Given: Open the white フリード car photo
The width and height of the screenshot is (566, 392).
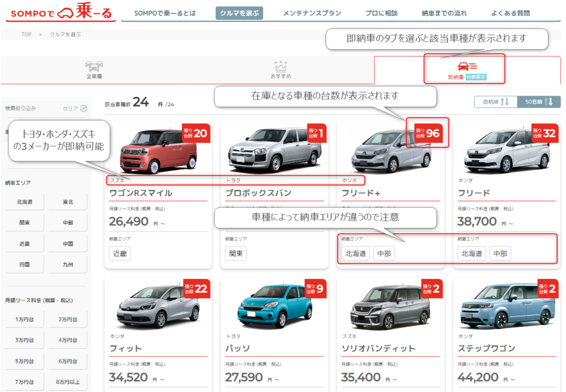Looking at the screenshot, I should pos(507,151).
